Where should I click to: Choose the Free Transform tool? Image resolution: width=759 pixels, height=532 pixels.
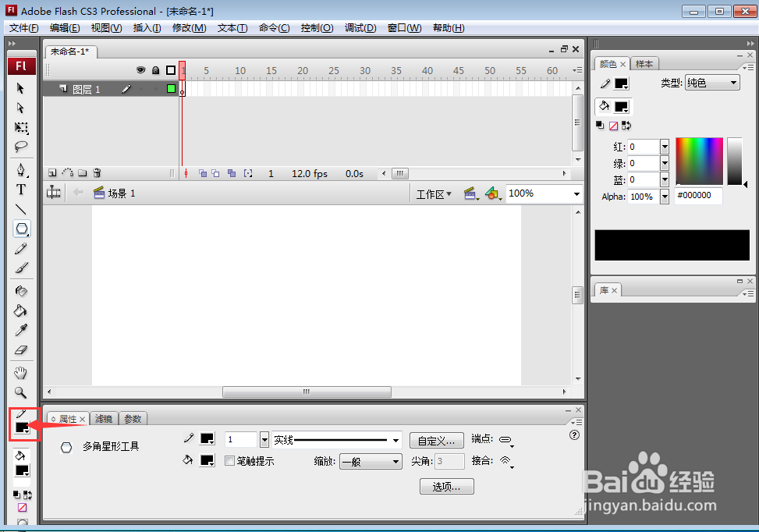click(x=21, y=127)
